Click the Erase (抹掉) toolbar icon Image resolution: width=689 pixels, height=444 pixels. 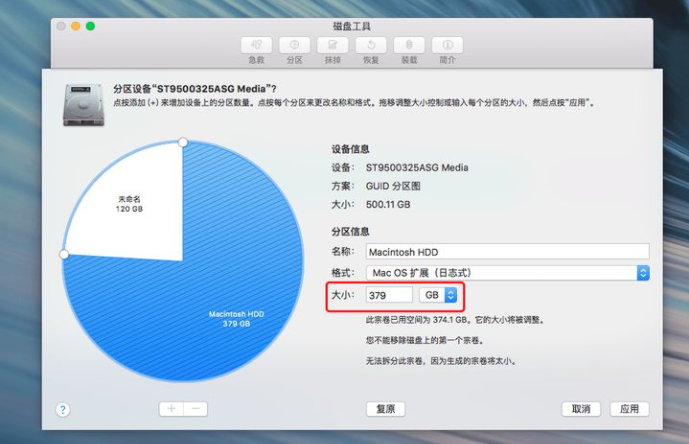click(333, 45)
